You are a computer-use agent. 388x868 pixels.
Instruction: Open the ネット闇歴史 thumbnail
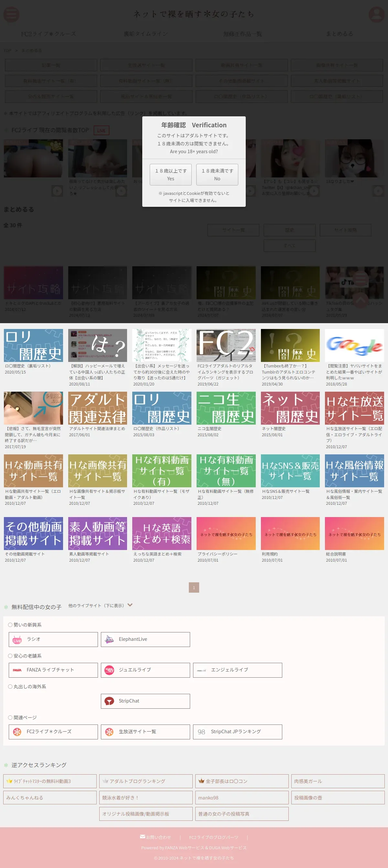tap(290, 408)
